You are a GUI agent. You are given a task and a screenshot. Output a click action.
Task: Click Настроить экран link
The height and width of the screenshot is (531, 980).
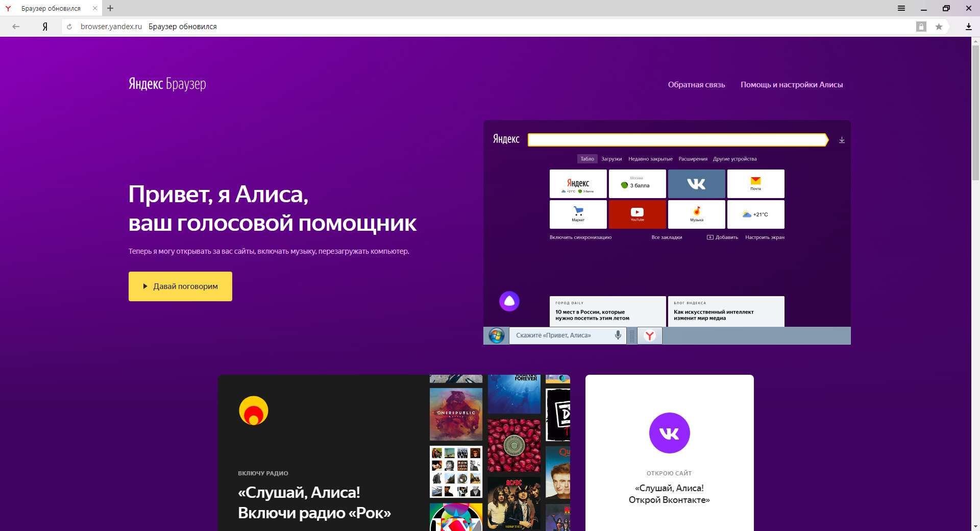click(765, 237)
